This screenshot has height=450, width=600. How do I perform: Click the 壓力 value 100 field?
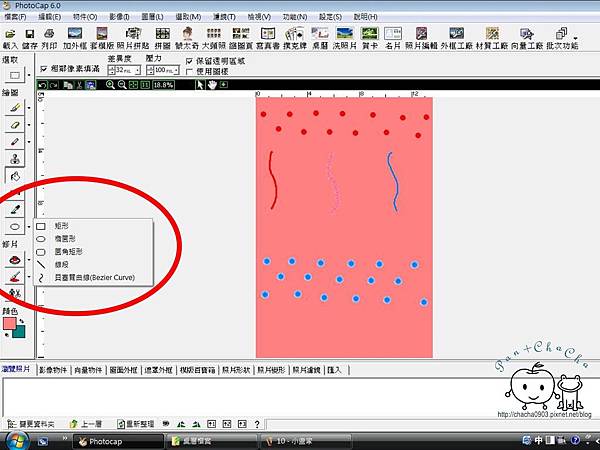point(163,70)
